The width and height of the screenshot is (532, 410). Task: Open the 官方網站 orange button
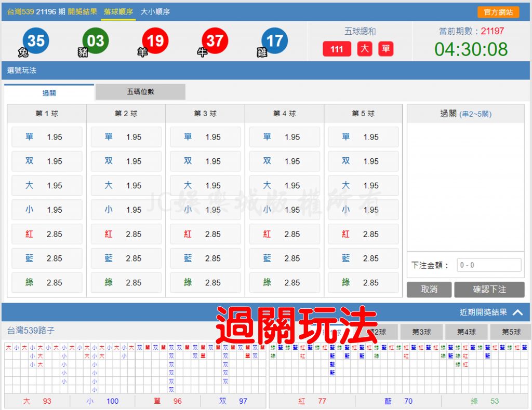[x=498, y=12]
